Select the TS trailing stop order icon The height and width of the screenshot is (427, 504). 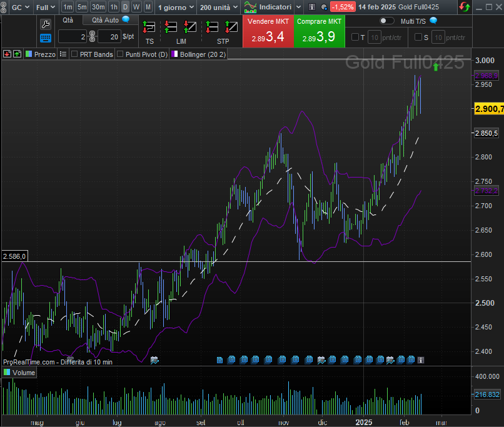click(149, 28)
